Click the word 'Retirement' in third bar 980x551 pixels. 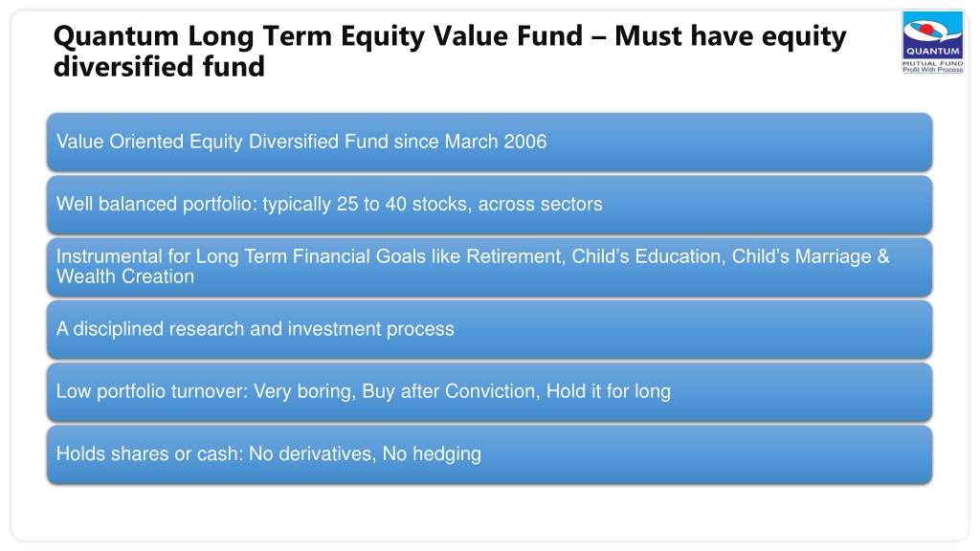515,256
